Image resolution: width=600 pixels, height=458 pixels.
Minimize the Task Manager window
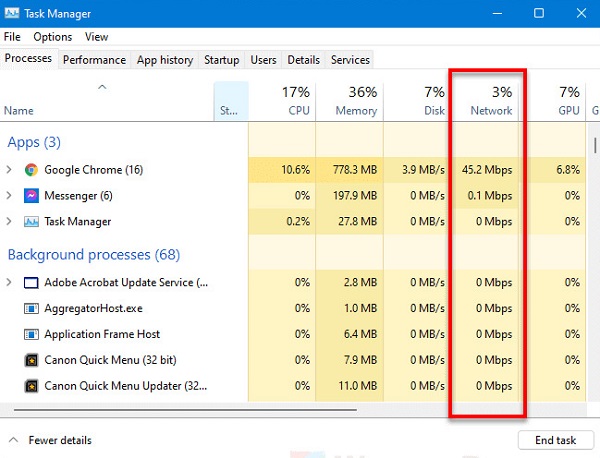tap(497, 13)
